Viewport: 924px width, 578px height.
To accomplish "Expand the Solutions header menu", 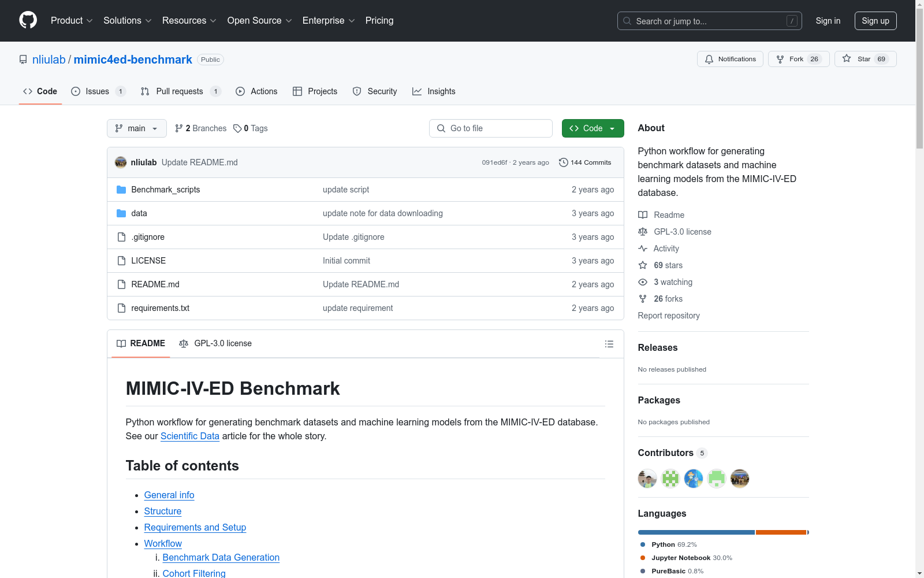I will [x=128, y=20].
